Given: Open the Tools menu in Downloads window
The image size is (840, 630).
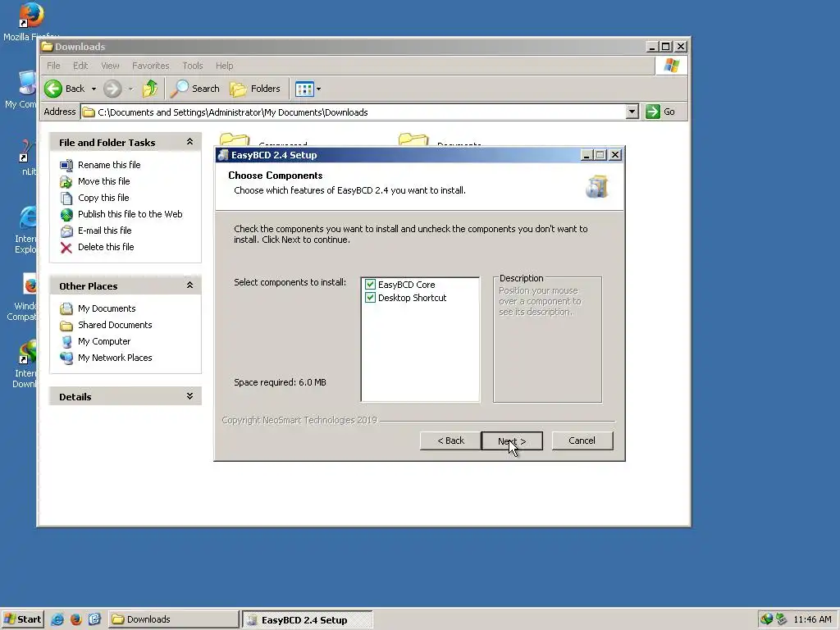Looking at the screenshot, I should [192, 66].
